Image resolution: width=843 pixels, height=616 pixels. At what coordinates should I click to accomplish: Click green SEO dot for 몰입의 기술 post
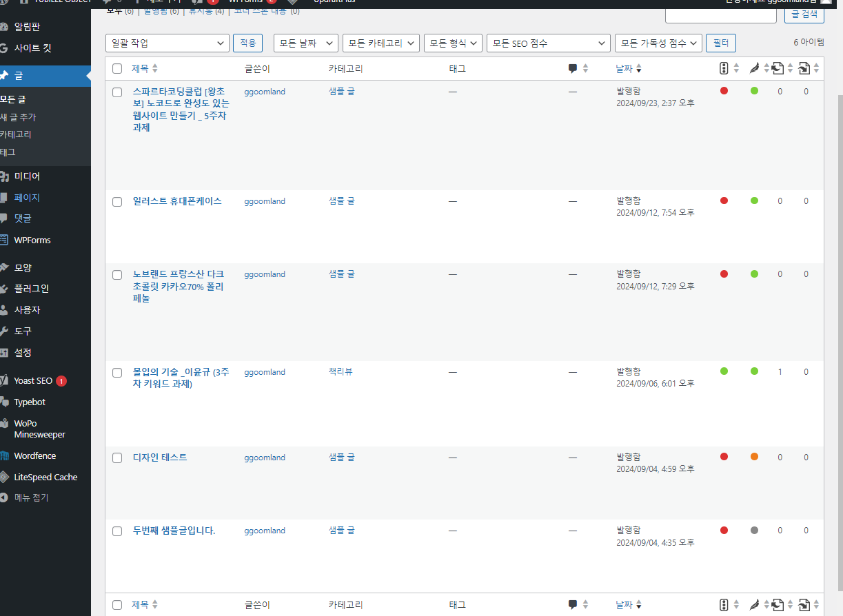[724, 371]
